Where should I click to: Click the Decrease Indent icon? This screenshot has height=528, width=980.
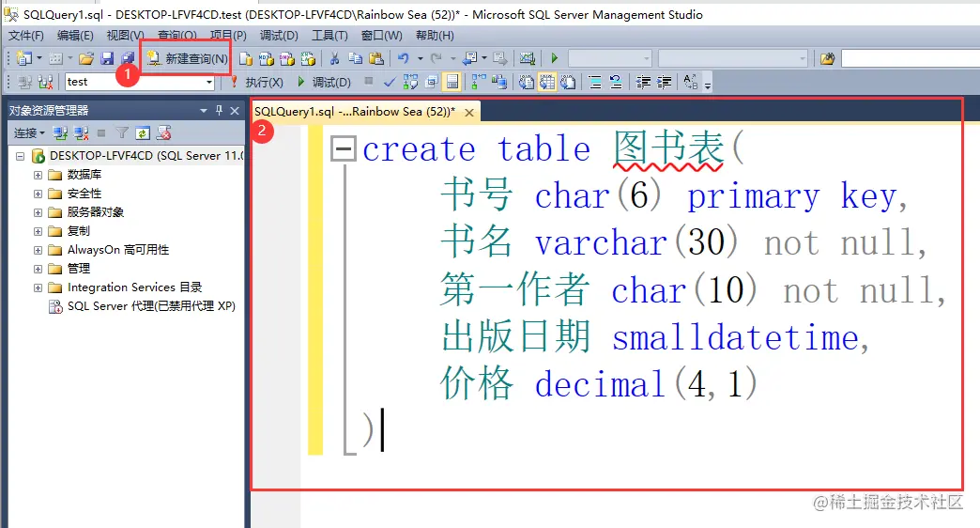click(643, 82)
